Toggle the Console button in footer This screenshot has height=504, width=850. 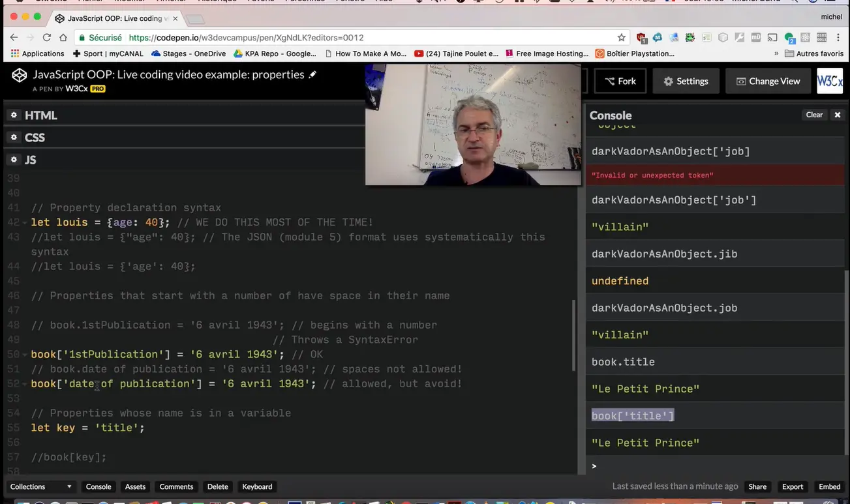[99, 486]
